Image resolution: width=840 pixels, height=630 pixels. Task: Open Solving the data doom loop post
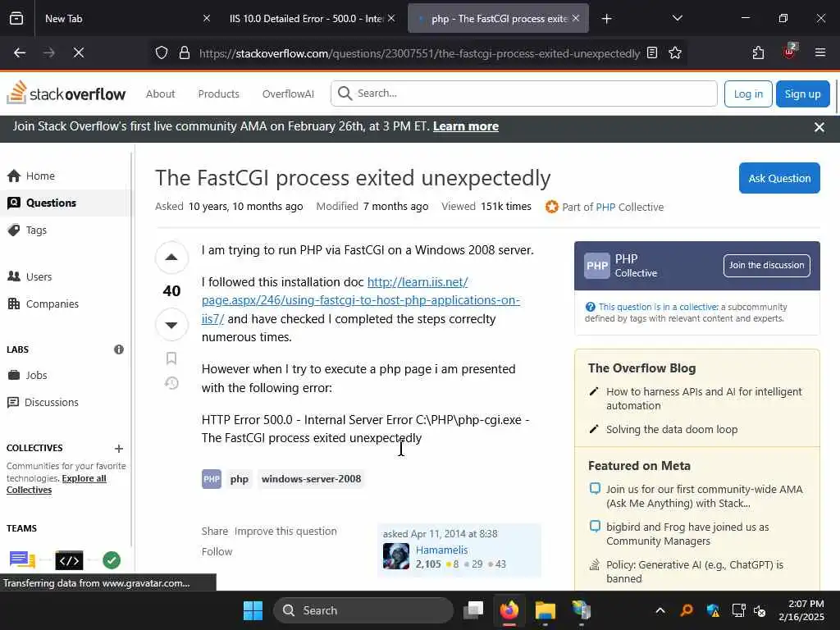click(x=672, y=429)
